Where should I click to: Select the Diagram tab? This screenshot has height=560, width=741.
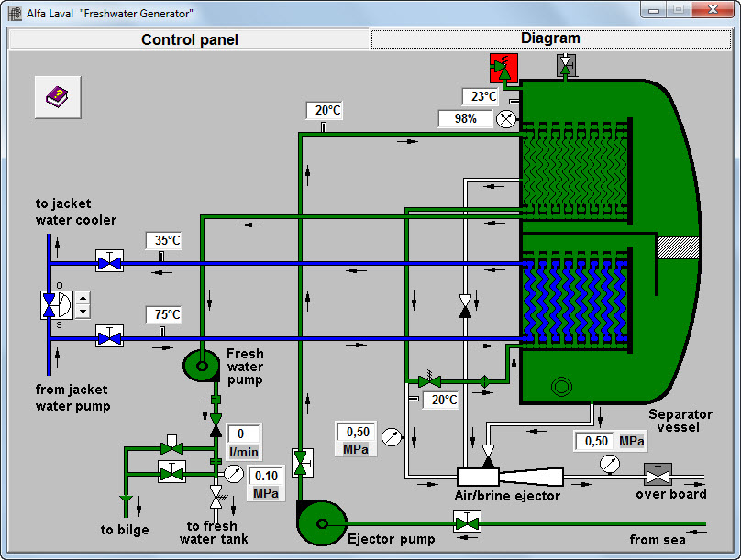(x=550, y=38)
